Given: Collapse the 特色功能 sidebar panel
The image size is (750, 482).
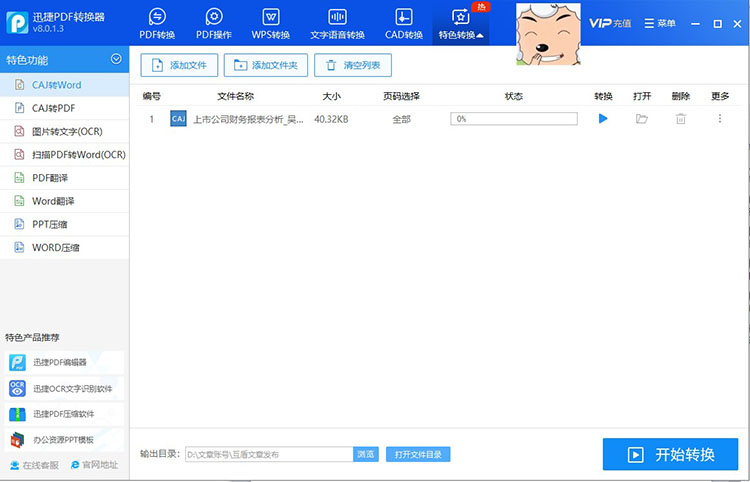Looking at the screenshot, I should (x=116, y=60).
